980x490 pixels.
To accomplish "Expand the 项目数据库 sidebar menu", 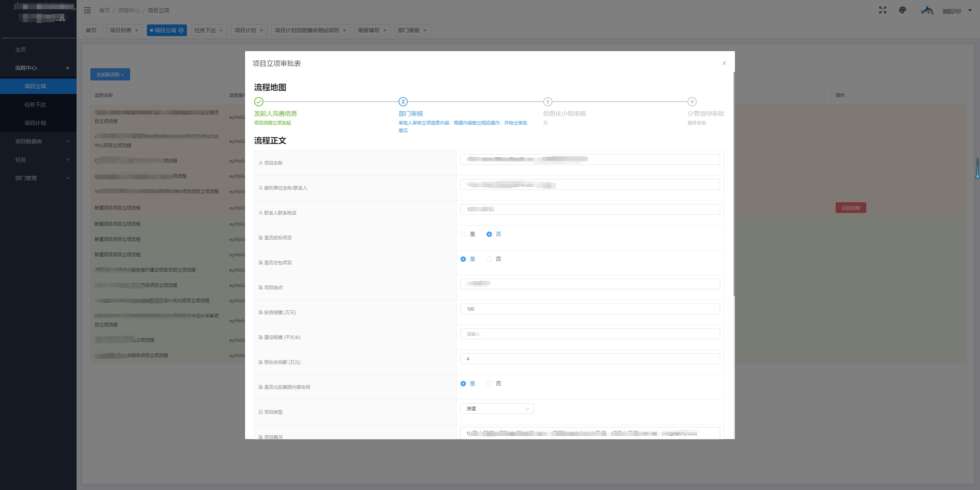I will click(38, 141).
